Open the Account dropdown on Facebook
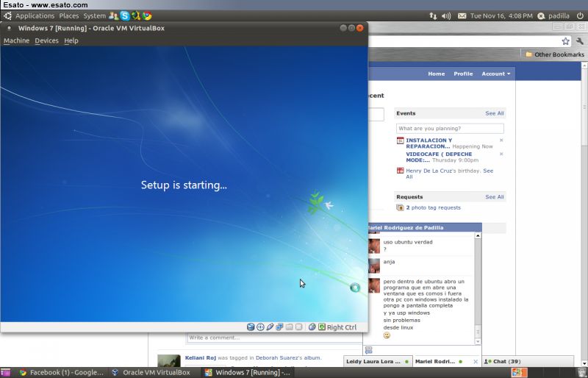 pyautogui.click(x=495, y=74)
